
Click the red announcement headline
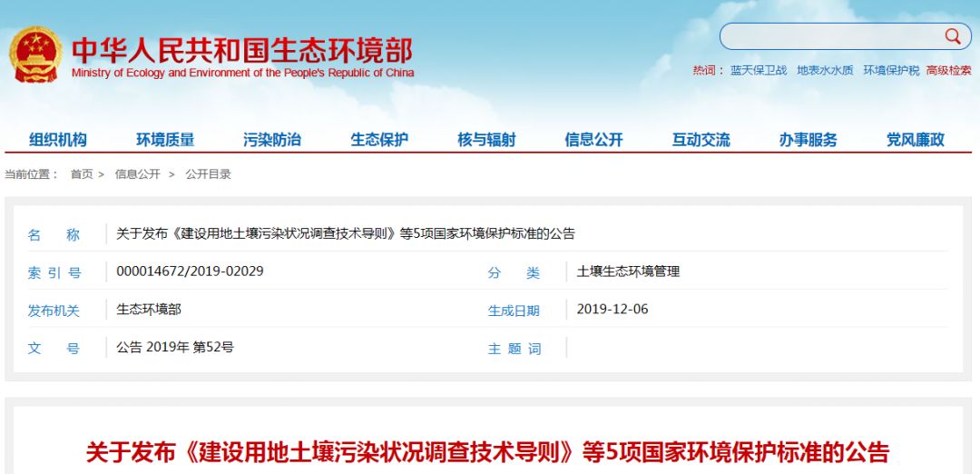[487, 452]
